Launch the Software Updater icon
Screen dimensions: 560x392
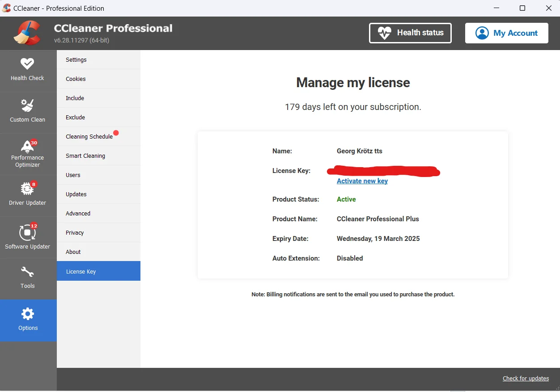pos(27,232)
